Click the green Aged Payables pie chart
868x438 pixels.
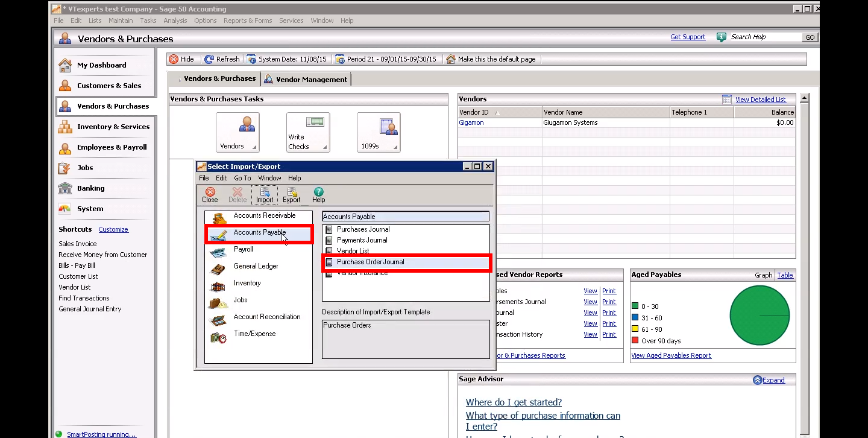point(759,316)
